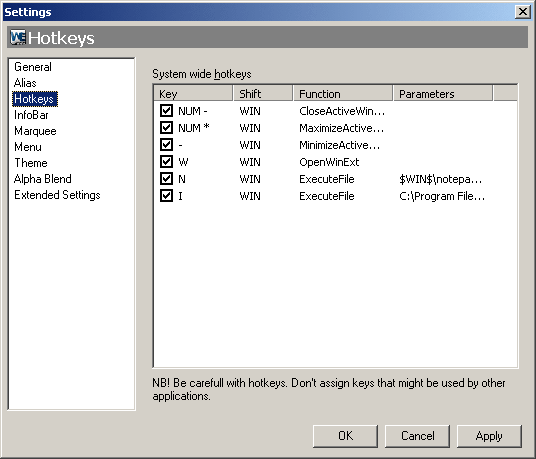Toggle the minus key MinimizeActive checkbox
Image resolution: width=536 pixels, height=459 pixels.
pos(166,145)
